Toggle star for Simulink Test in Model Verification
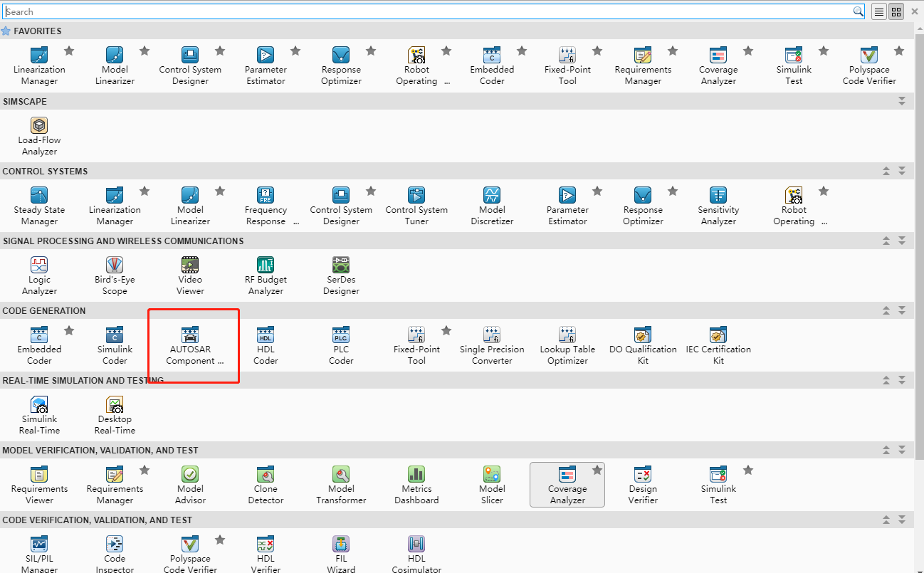Screen dimensions: 924x573 748,470
